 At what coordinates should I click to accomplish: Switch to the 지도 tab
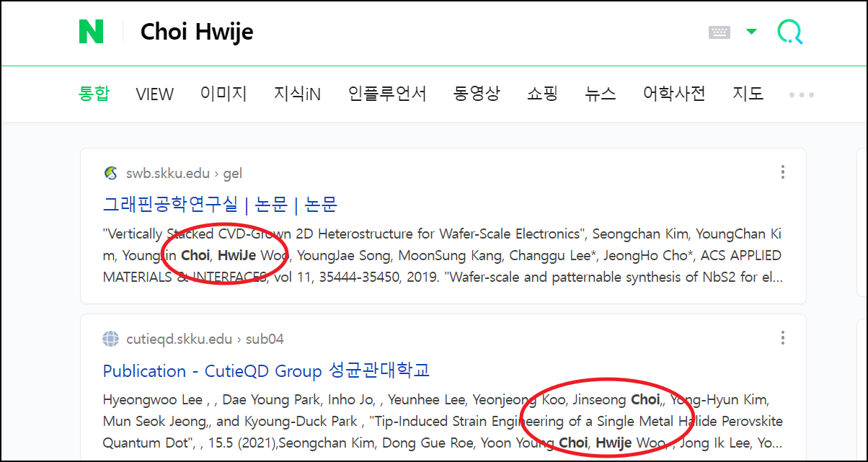click(748, 94)
